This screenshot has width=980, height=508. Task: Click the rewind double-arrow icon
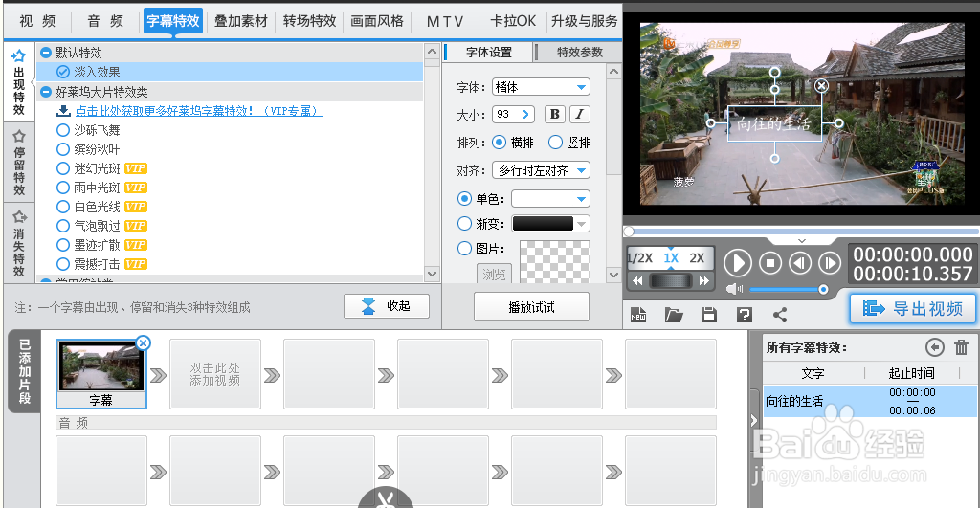tap(637, 281)
